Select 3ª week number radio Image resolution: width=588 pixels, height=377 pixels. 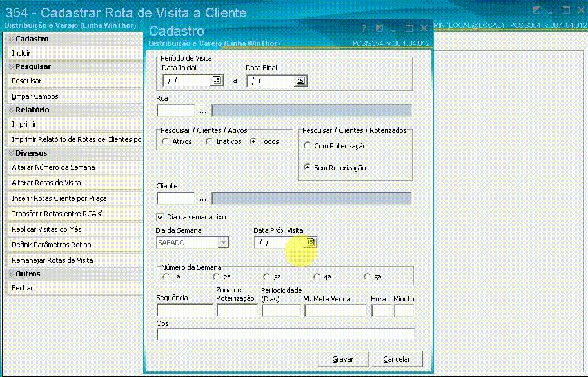click(266, 277)
